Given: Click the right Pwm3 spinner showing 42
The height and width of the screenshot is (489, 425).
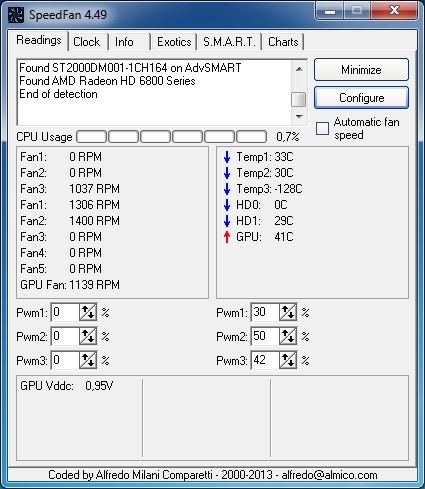Looking at the screenshot, I should pyautogui.click(x=288, y=360).
